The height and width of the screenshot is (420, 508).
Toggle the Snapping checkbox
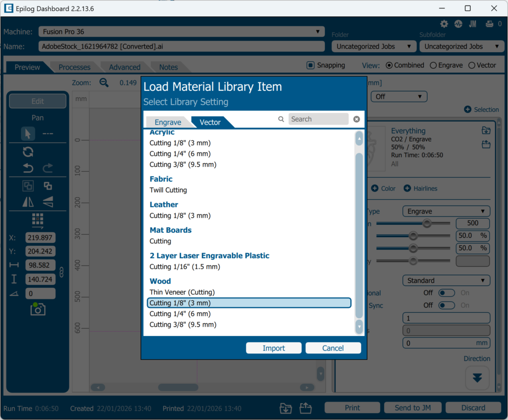point(311,65)
